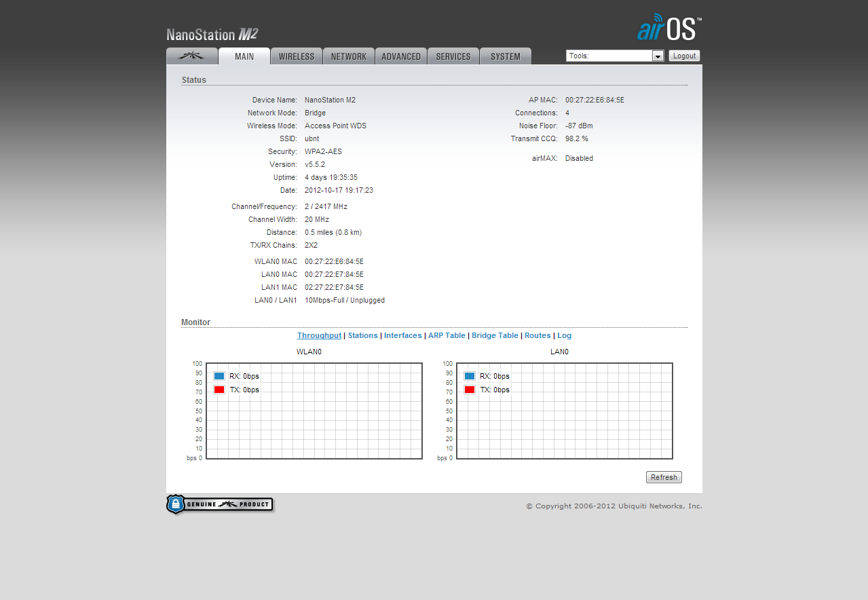Image resolution: width=868 pixels, height=600 pixels.
Task: Click the Noise Floor value -87 dBm
Action: pyautogui.click(x=579, y=126)
